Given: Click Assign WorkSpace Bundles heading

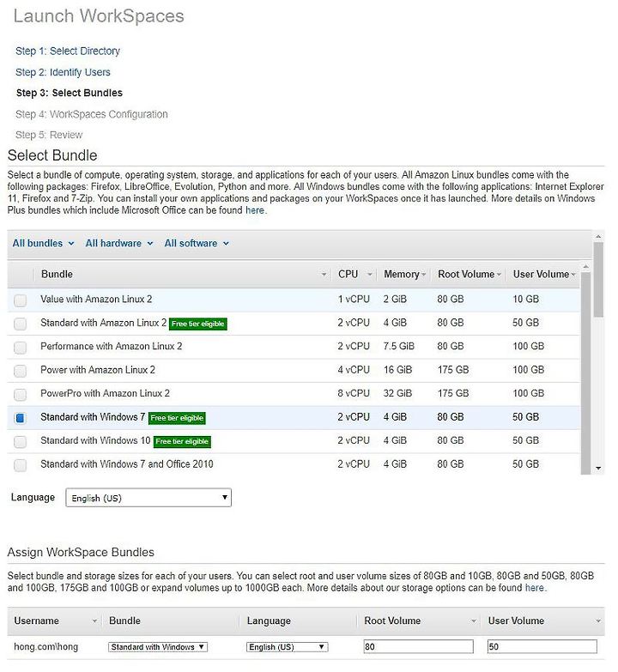Looking at the screenshot, I should [81, 553].
